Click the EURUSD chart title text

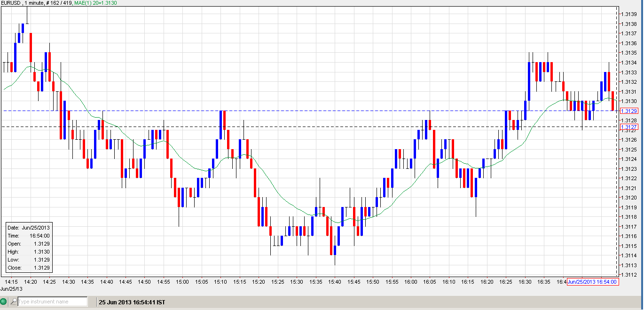click(x=37, y=3)
